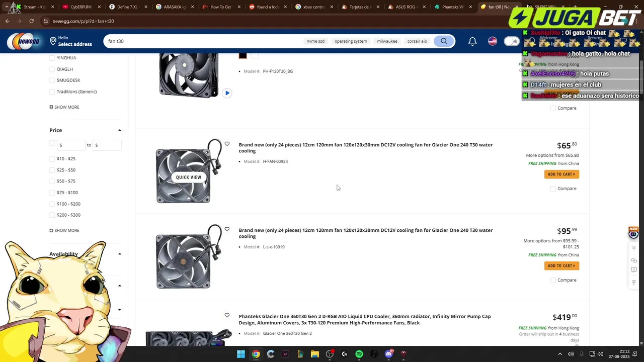
Task: View site information icon in address bar
Action: pyautogui.click(x=45, y=21)
